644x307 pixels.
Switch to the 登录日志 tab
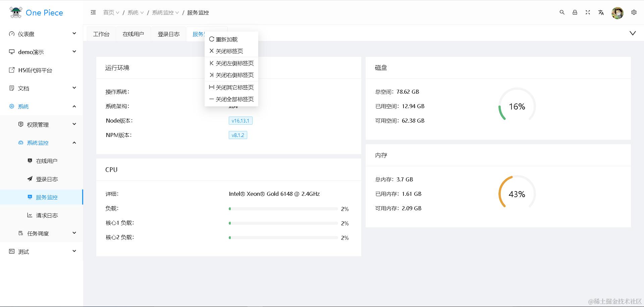pos(169,34)
